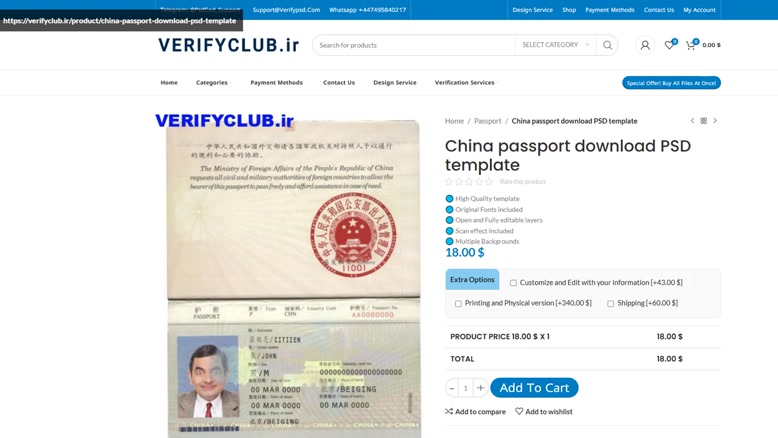
Task: Tick the Shipping extra option
Action: point(610,303)
